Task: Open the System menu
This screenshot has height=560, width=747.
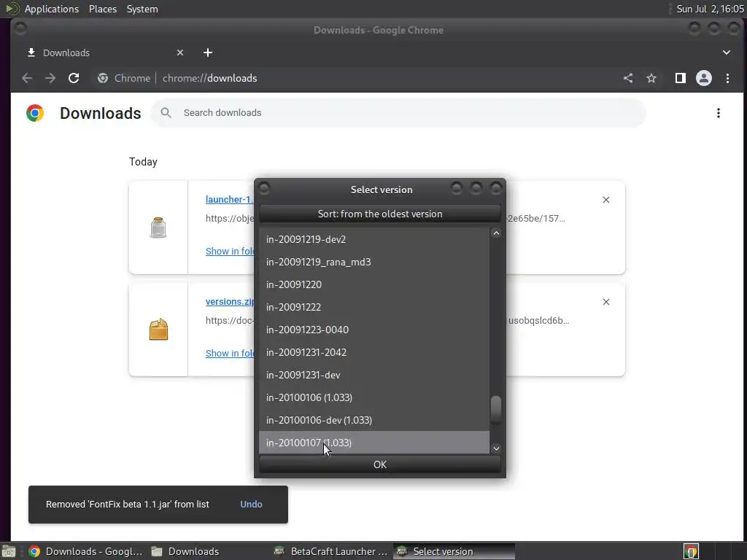Action: point(142,9)
